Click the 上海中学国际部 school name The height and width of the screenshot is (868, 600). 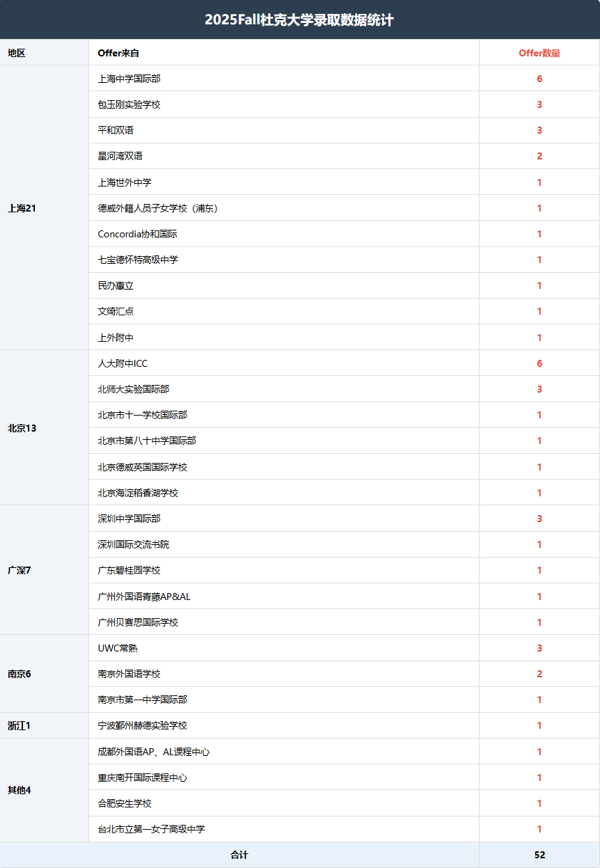coord(129,79)
